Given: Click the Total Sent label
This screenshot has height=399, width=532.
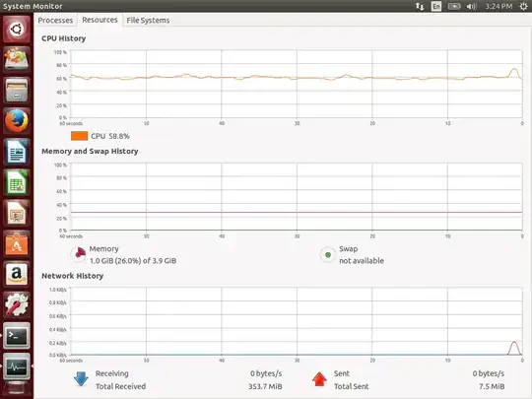Looking at the screenshot, I should click(352, 386).
